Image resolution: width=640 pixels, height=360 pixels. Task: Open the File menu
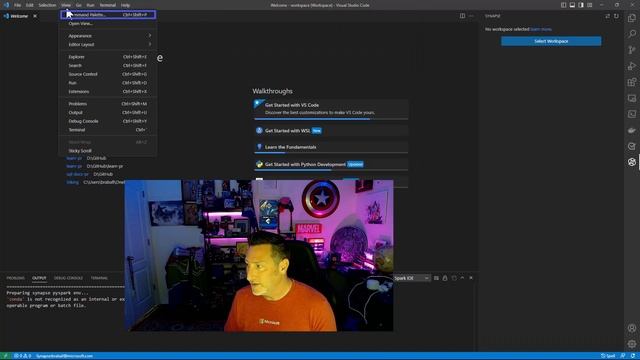click(x=18, y=5)
